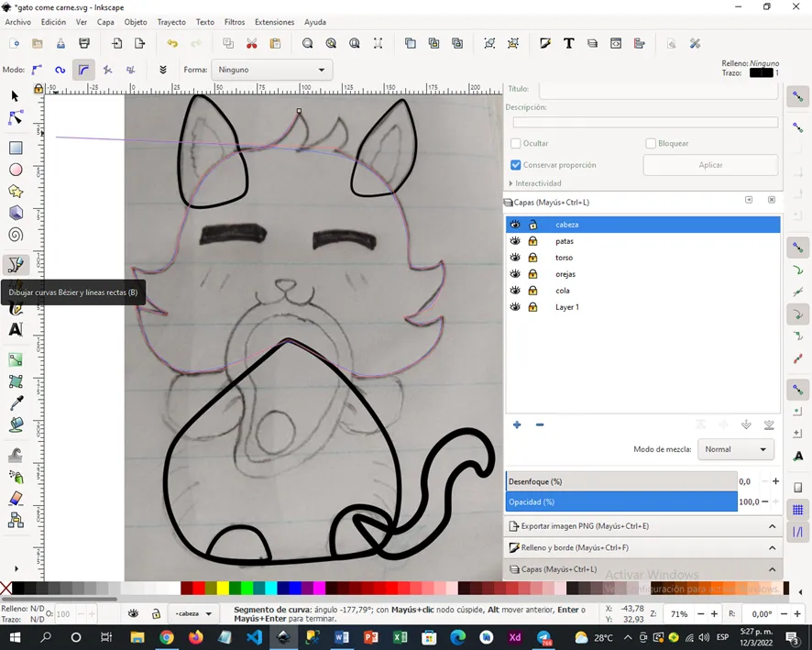
Task: Open Modo de mezcla Normal dropdown
Action: [x=736, y=449]
